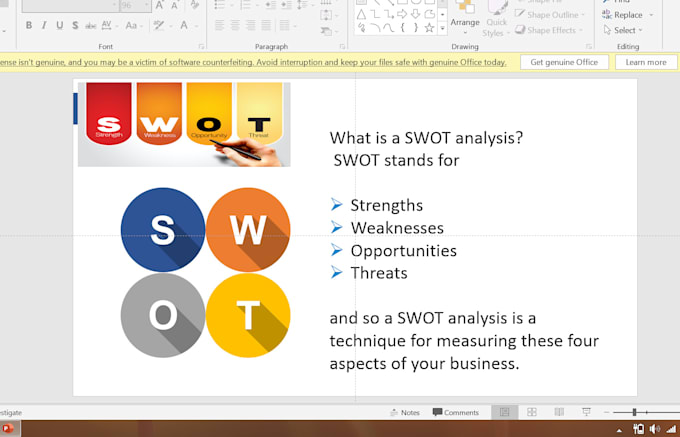This screenshot has height=437, width=680.
Task: Select the right arrow shape
Action: 402,15
